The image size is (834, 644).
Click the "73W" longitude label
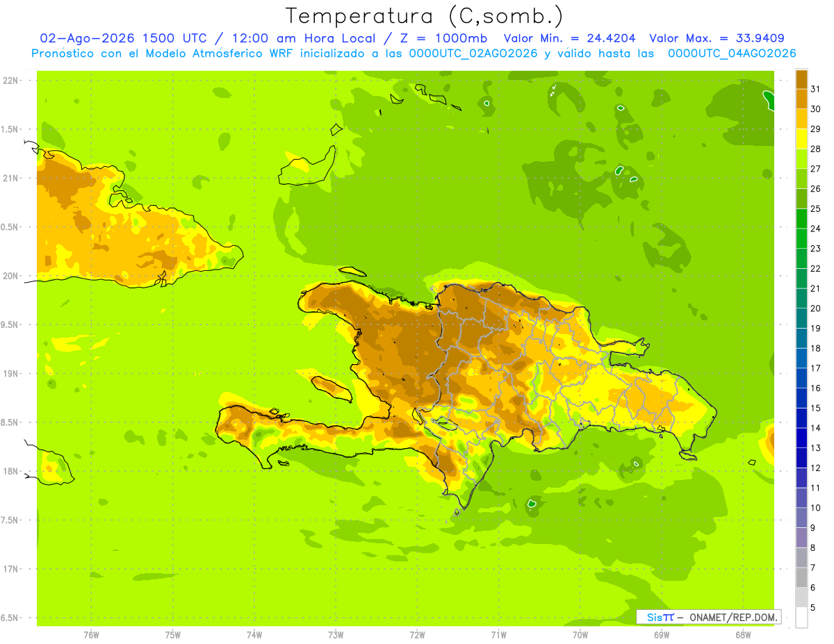pyautogui.click(x=336, y=635)
